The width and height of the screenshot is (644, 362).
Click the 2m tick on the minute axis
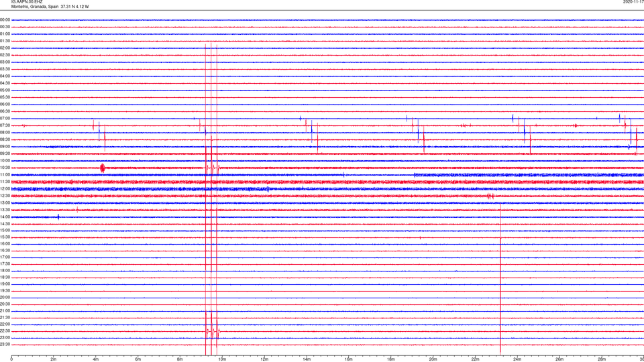[54, 359]
